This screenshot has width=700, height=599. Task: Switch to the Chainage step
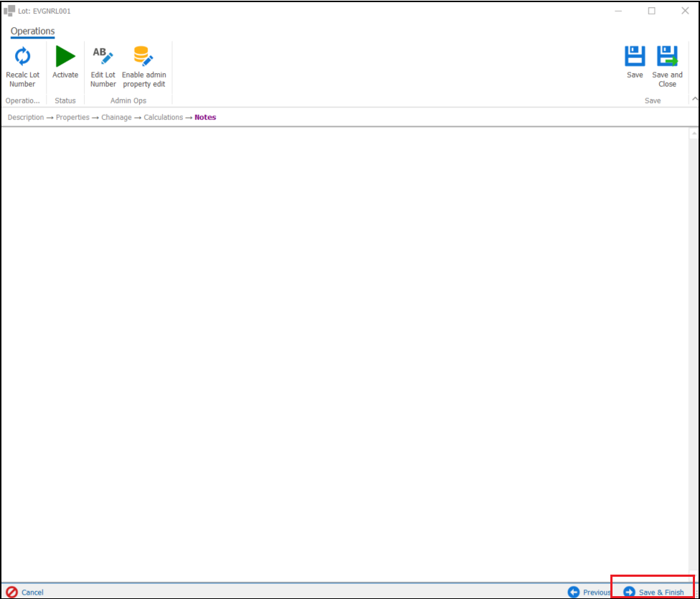[116, 118]
